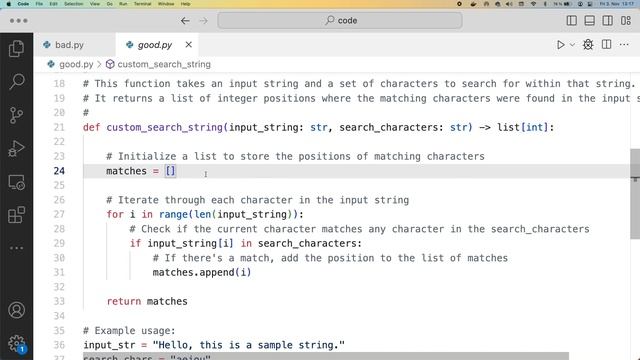The image size is (640, 360).
Task: Run the Python file with the play button
Action: [x=561, y=45]
